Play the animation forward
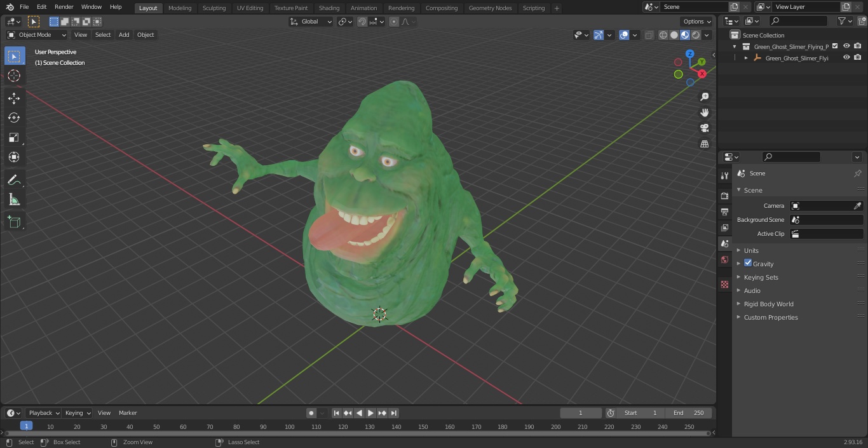 coord(370,413)
